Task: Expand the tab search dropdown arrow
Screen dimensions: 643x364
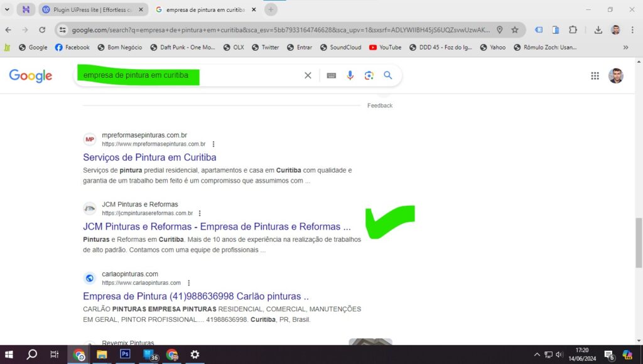Action: click(x=7, y=9)
